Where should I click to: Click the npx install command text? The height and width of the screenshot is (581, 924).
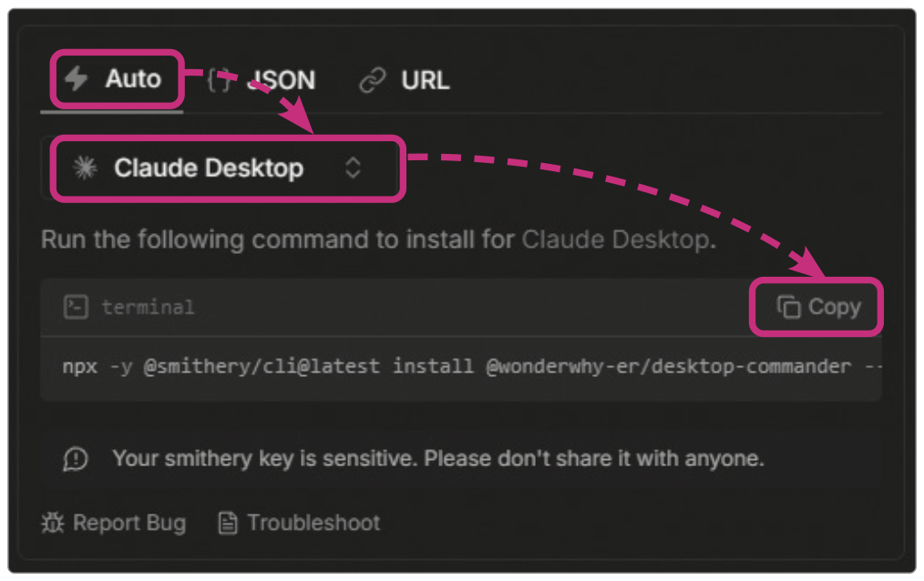[x=456, y=367]
